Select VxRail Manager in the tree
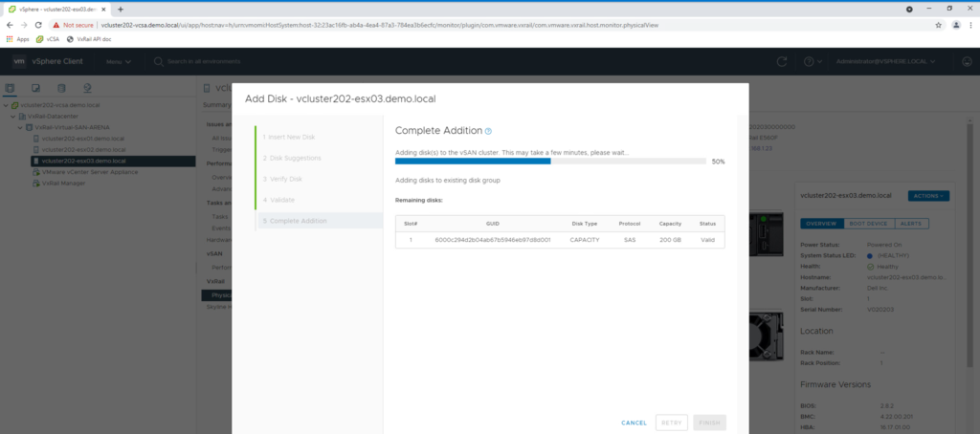Viewport: 980px width, 434px height. 63,183
